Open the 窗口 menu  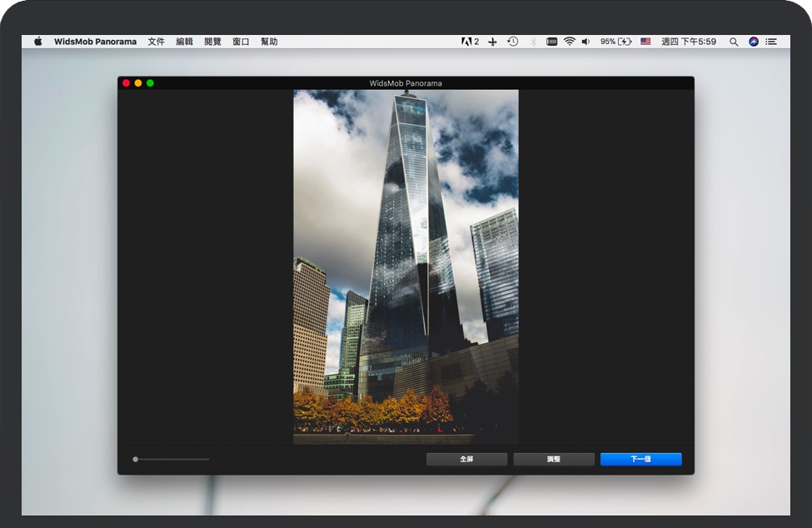pos(241,42)
